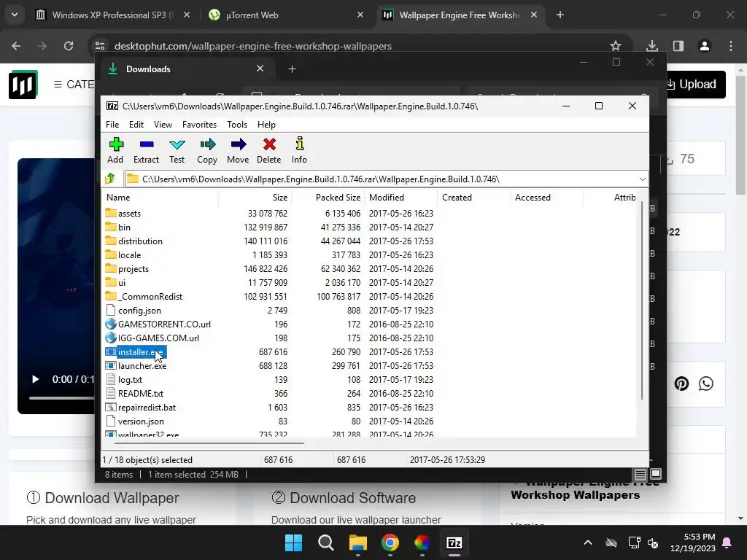This screenshot has width=747, height=560.
Task: Click the Copy toolbar icon
Action: pos(207,150)
